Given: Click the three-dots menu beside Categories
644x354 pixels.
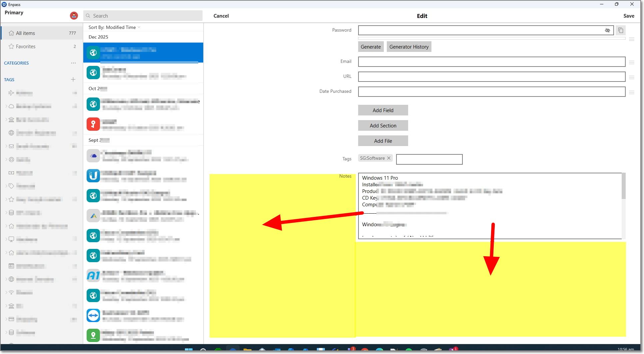Looking at the screenshot, I should [73, 63].
